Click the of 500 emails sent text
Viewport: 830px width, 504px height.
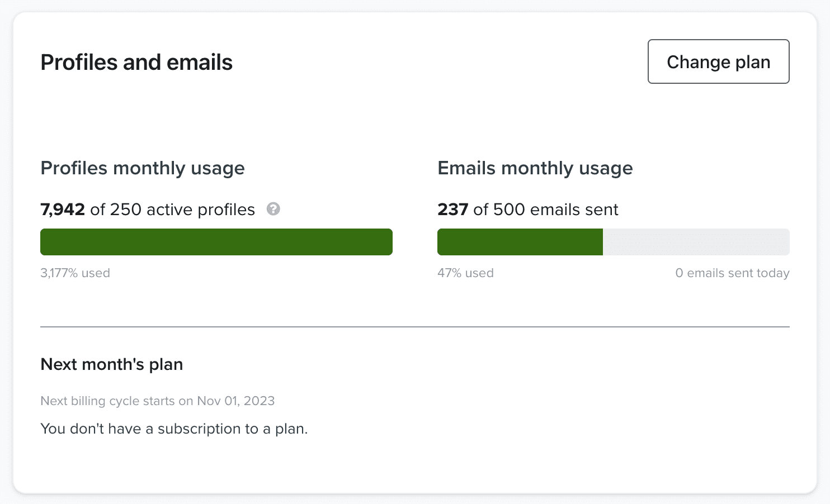[x=545, y=209]
